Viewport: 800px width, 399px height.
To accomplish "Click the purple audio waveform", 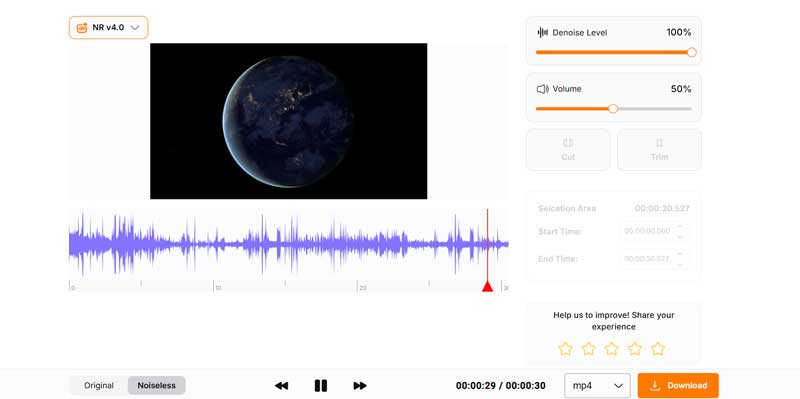I will (288, 244).
